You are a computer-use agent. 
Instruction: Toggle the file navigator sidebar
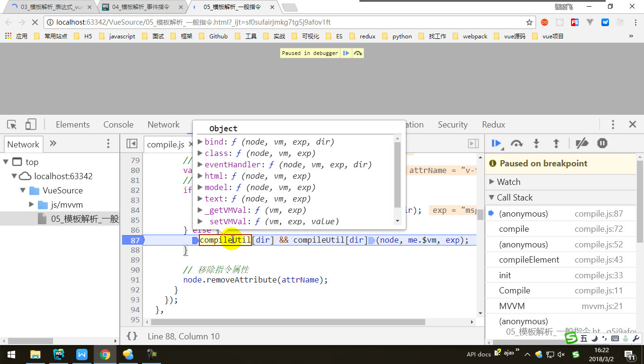(x=132, y=144)
